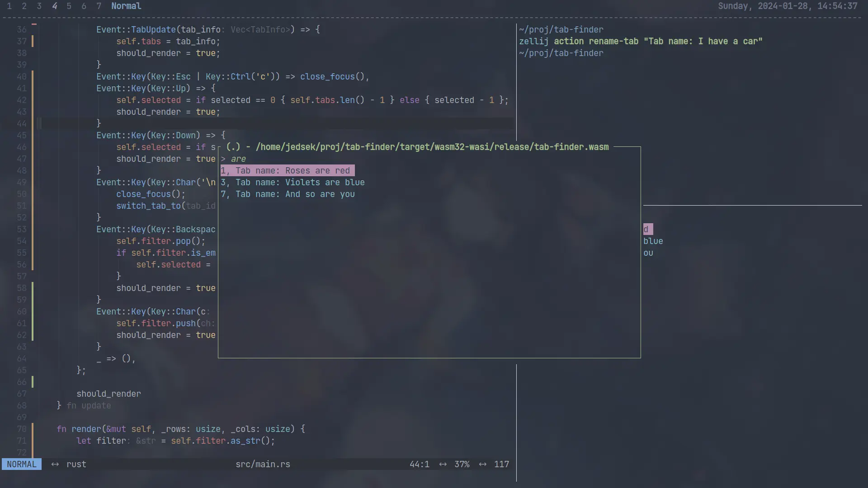
Task: Click Event::TabUpdate on line 36
Action: click(136, 30)
